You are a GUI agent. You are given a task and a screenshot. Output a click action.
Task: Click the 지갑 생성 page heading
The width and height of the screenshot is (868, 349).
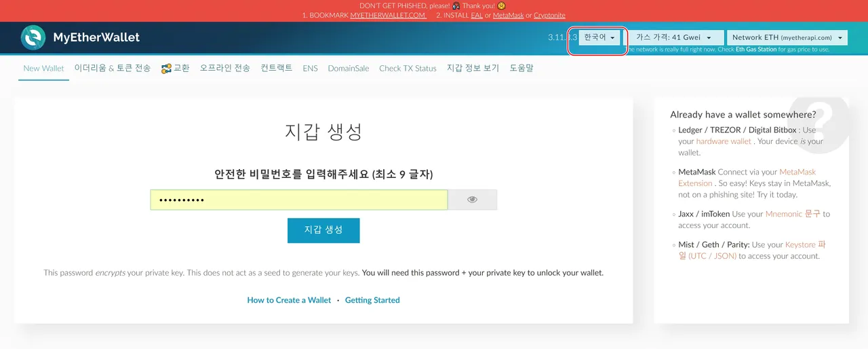point(323,132)
